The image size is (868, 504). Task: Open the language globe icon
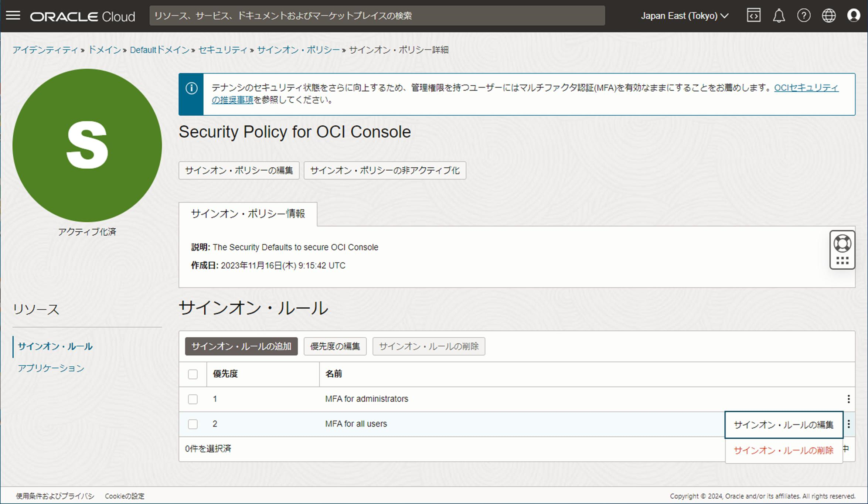828,16
